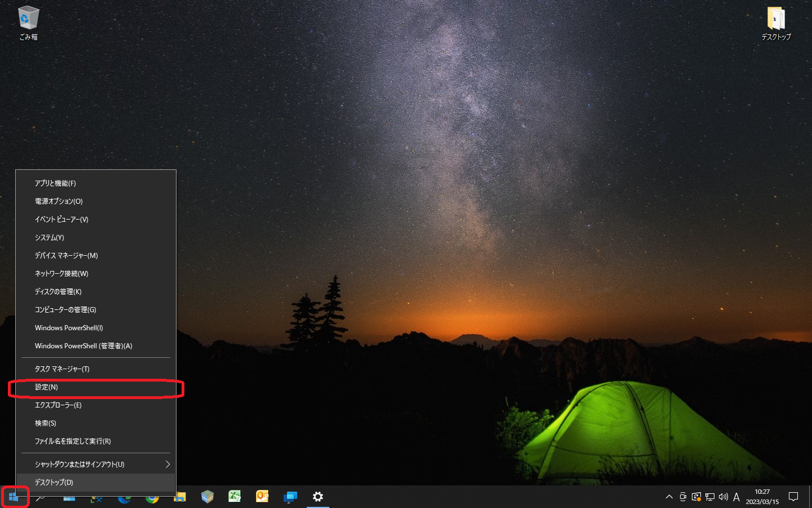Open the clock showing 10:27 2023/03/15
This screenshot has width=812, height=508.
(x=762, y=497)
